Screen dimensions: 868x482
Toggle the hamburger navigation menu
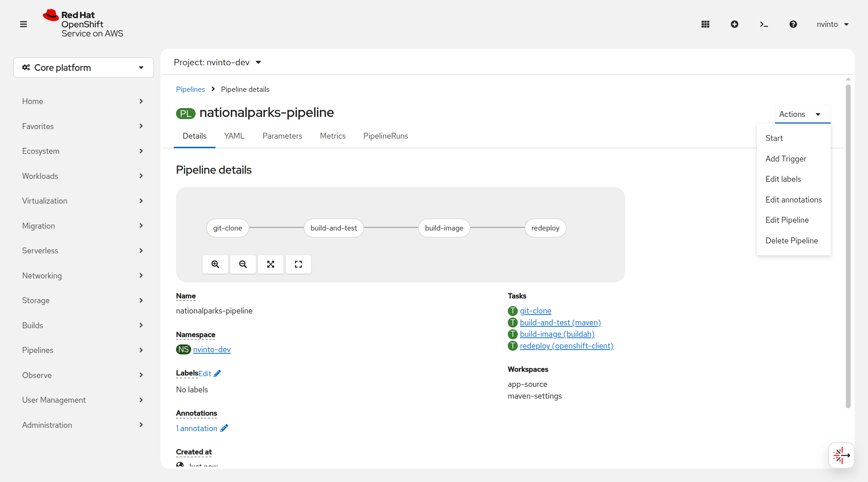point(23,24)
